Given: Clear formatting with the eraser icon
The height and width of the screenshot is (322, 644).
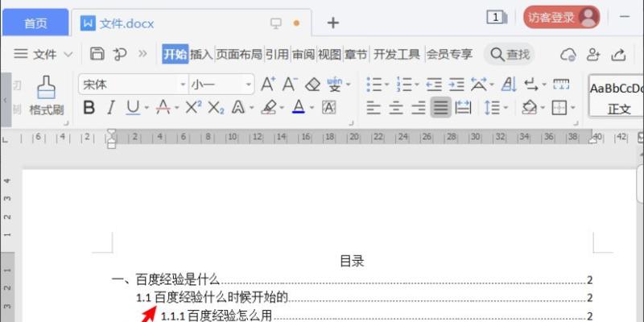Looking at the screenshot, I should 312,85.
